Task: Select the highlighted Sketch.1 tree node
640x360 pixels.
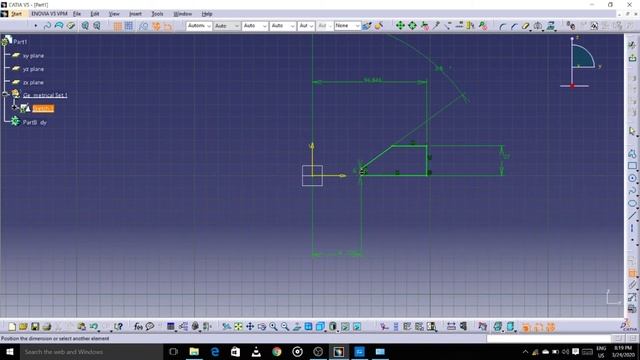Action: point(43,108)
